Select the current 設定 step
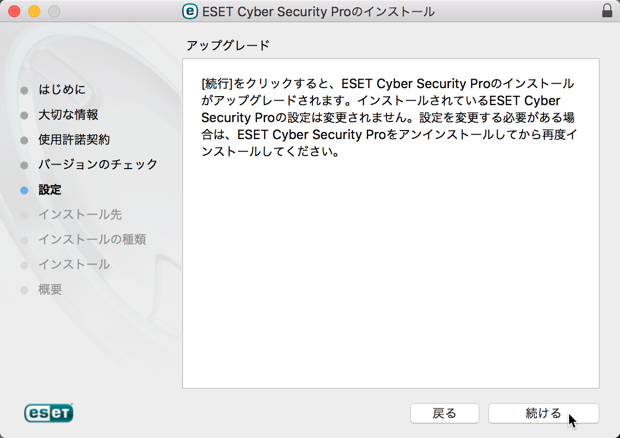Screen dimensions: 620x438 point(50,190)
